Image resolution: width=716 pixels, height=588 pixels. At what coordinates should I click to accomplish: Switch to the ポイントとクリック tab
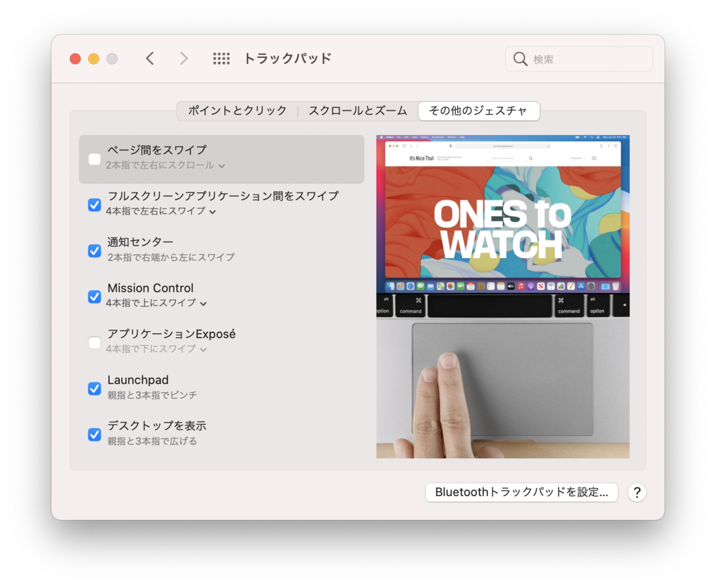[x=236, y=111]
